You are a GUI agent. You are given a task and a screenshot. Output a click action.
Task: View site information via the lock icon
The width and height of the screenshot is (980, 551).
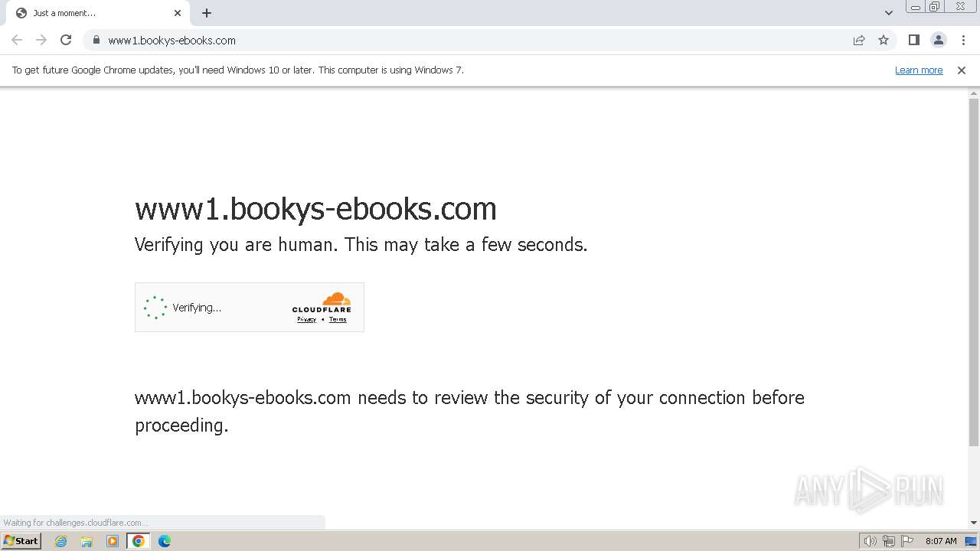tap(96, 40)
